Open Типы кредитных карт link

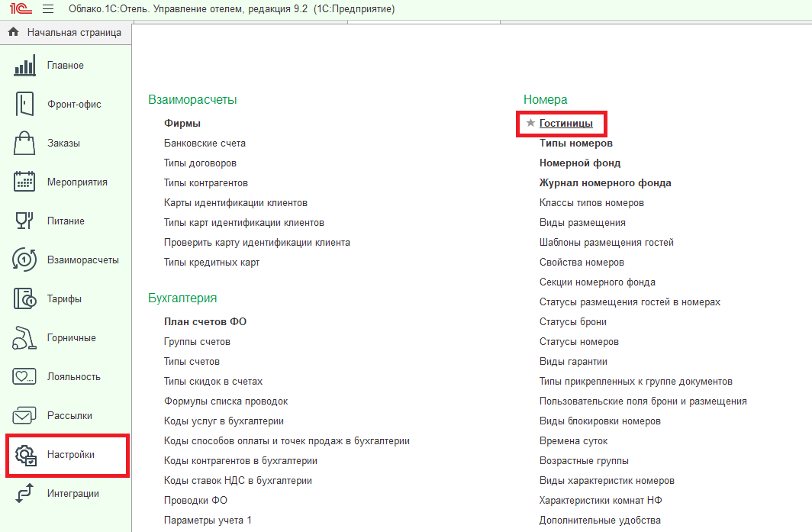tap(211, 262)
